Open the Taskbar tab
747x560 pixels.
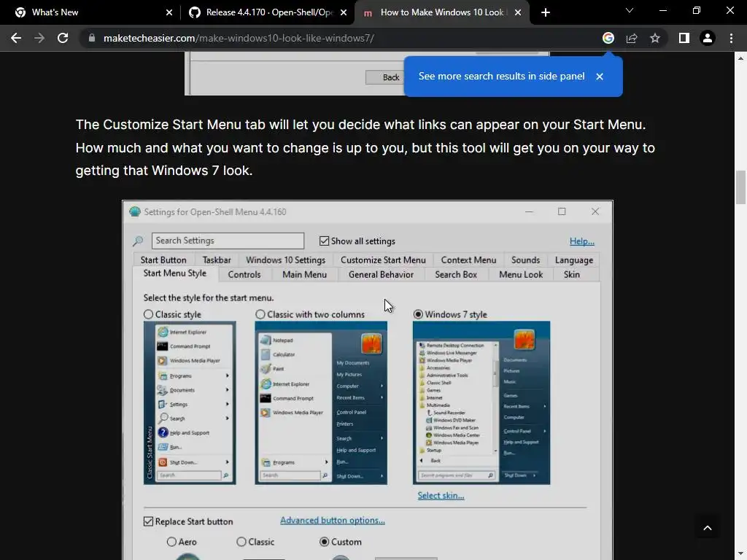217,260
